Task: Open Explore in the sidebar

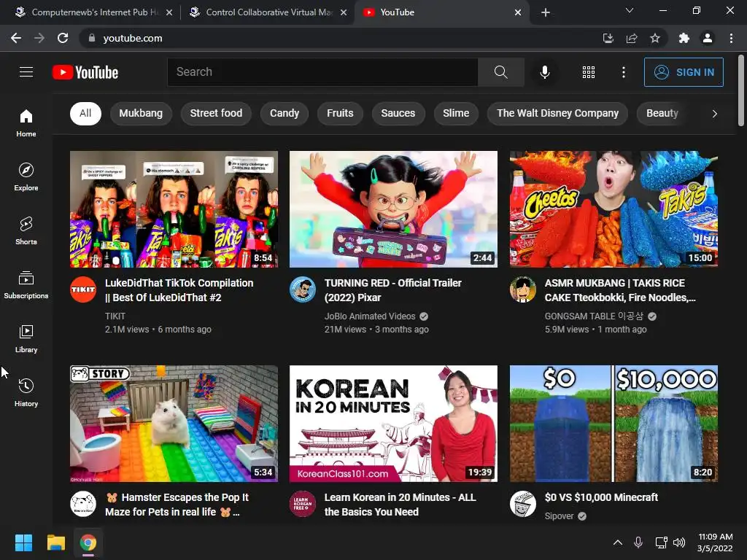Action: point(26,176)
